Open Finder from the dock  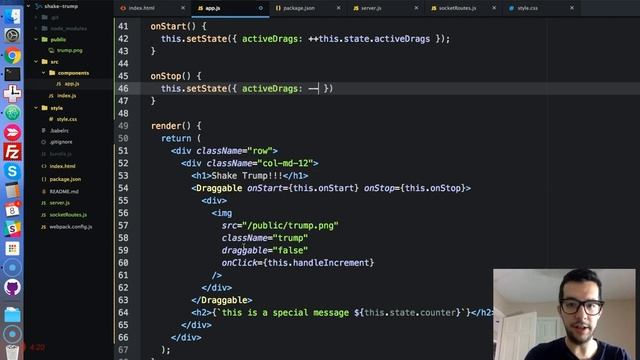point(12,16)
